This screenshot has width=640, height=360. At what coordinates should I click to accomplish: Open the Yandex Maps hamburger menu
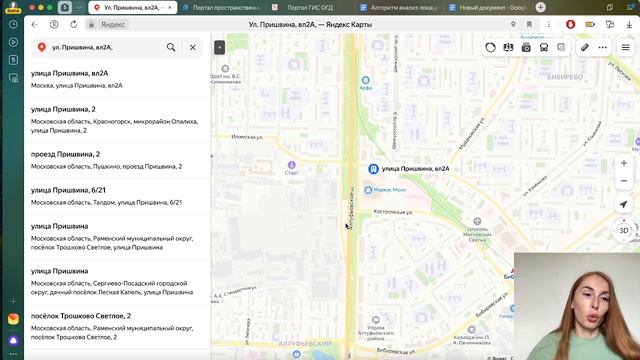coord(625,47)
